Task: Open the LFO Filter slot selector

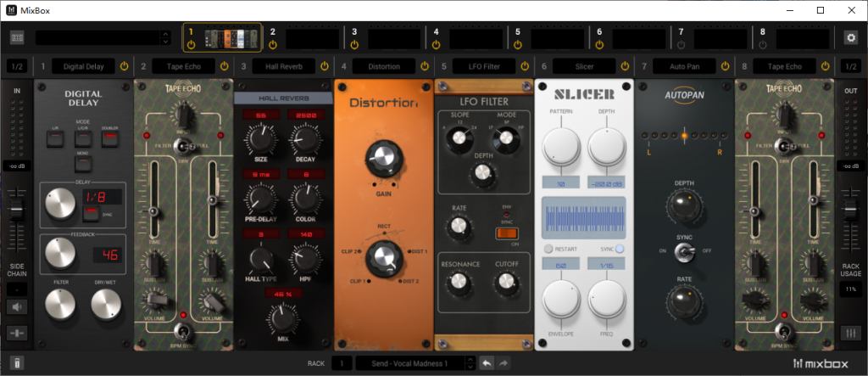Action: click(484, 66)
